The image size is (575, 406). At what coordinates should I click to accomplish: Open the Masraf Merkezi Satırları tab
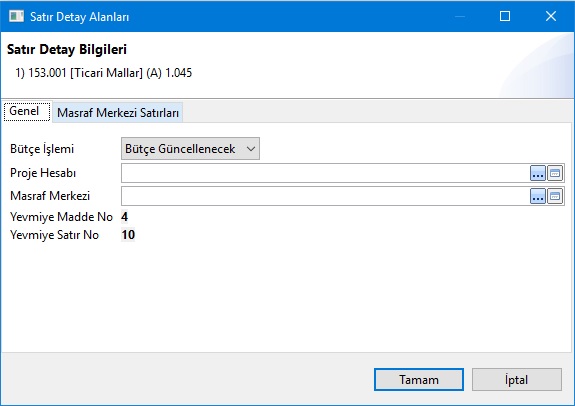pos(118,113)
